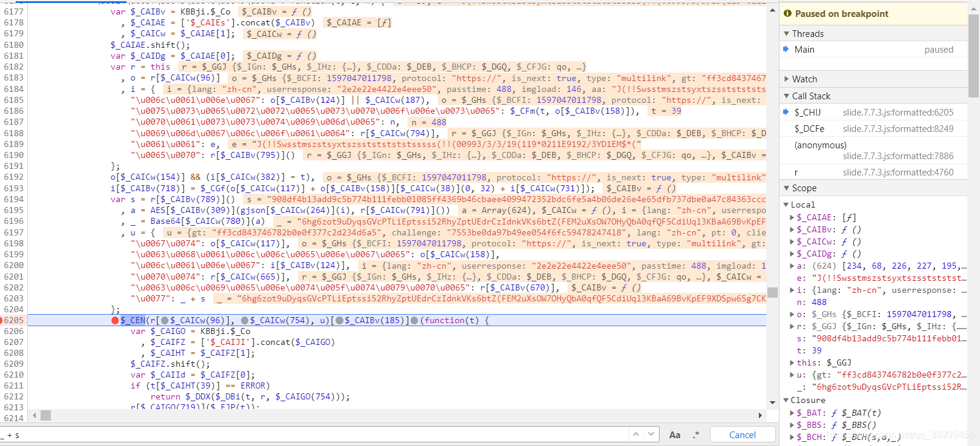Open link slide.7.7.3.js:formatted:4760

point(898,172)
